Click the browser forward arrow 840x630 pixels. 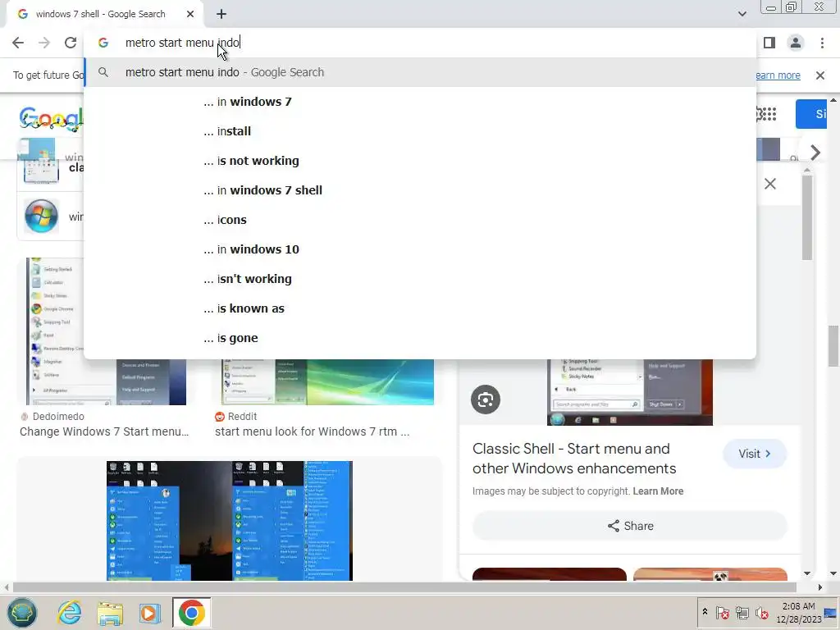44,43
